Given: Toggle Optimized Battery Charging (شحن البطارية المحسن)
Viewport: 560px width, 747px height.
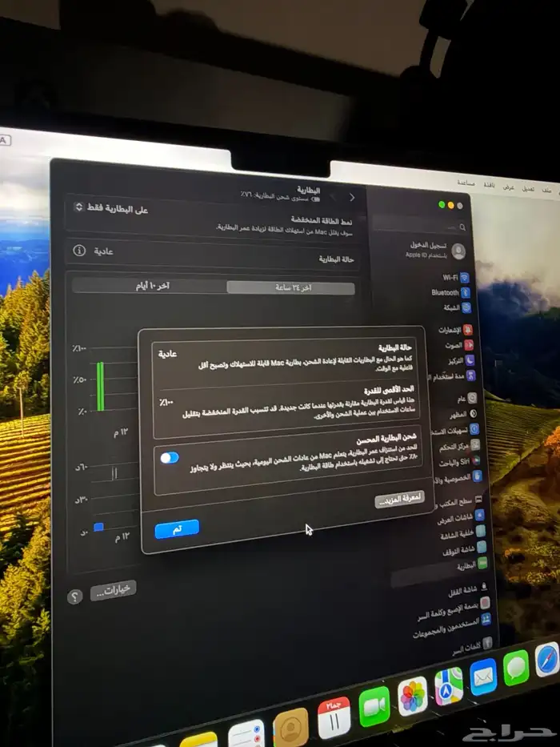Looking at the screenshot, I should pos(170,458).
